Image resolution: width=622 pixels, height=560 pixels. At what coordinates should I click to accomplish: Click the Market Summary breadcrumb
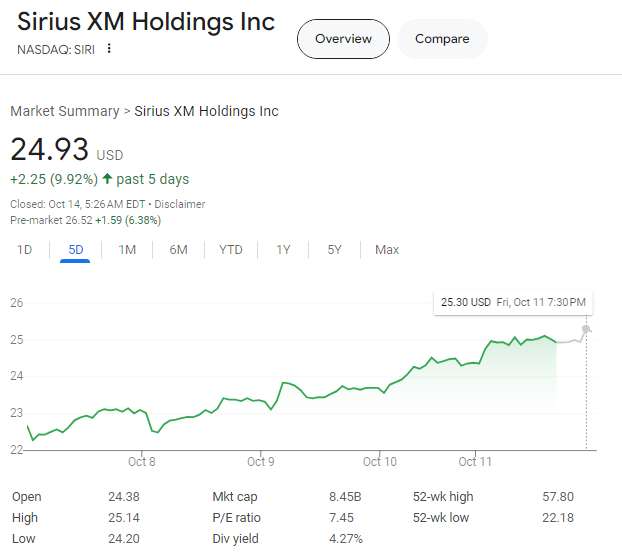tap(64, 111)
